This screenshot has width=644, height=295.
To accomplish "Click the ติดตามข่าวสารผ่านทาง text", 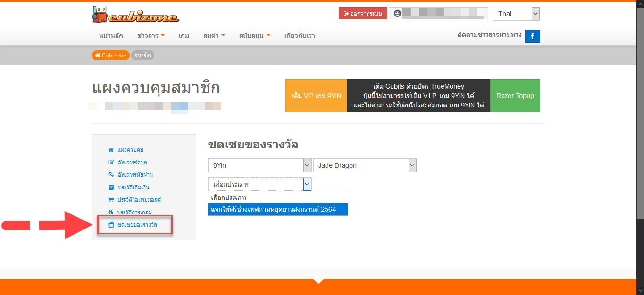I will click(x=489, y=35).
